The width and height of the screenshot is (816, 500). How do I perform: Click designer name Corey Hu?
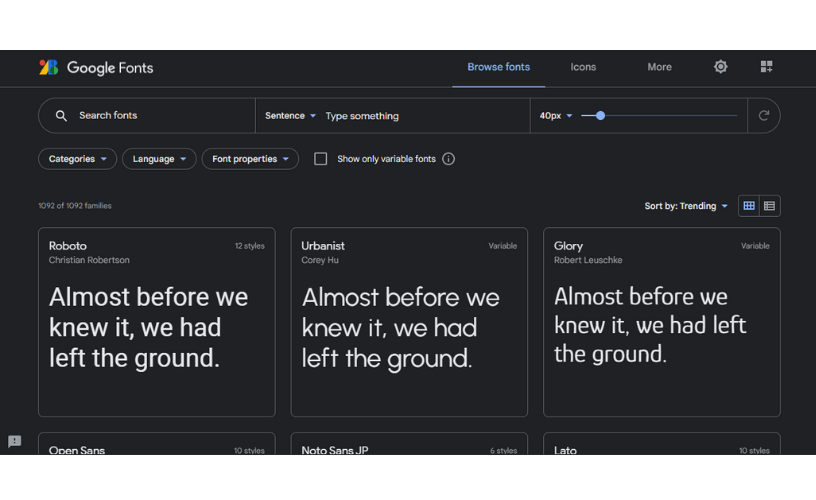pyautogui.click(x=320, y=260)
